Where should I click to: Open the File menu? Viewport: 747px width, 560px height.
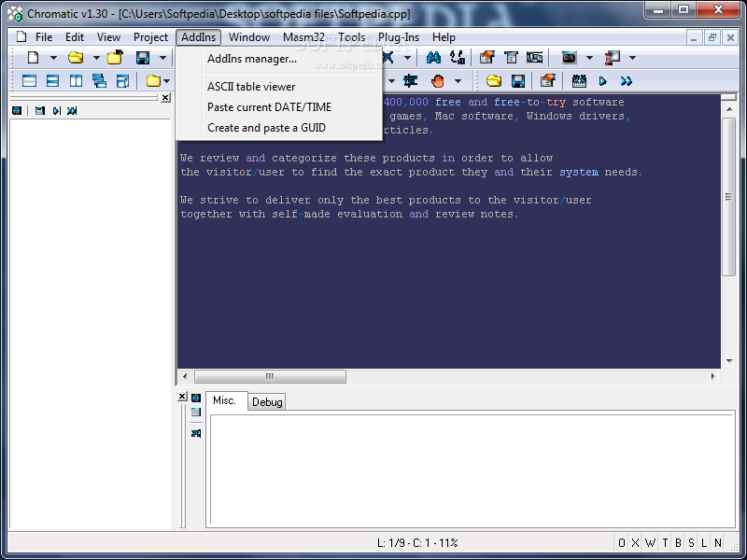pyautogui.click(x=44, y=37)
